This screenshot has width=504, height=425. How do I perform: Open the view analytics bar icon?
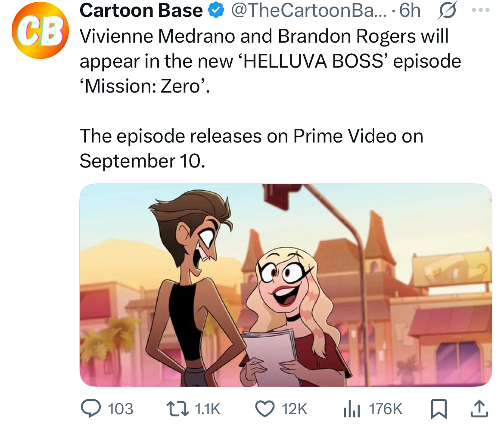coord(352,409)
